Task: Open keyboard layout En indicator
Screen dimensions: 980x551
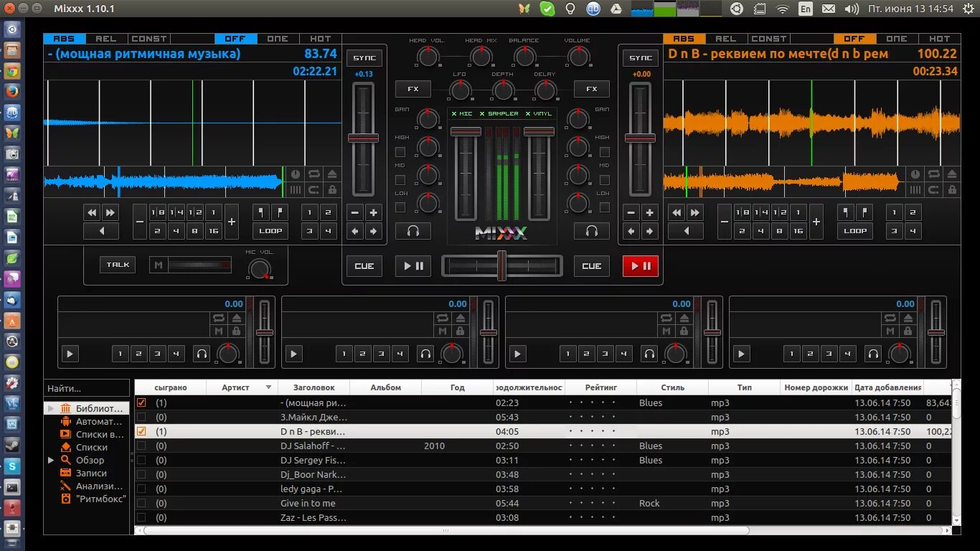Action: pyautogui.click(x=806, y=9)
